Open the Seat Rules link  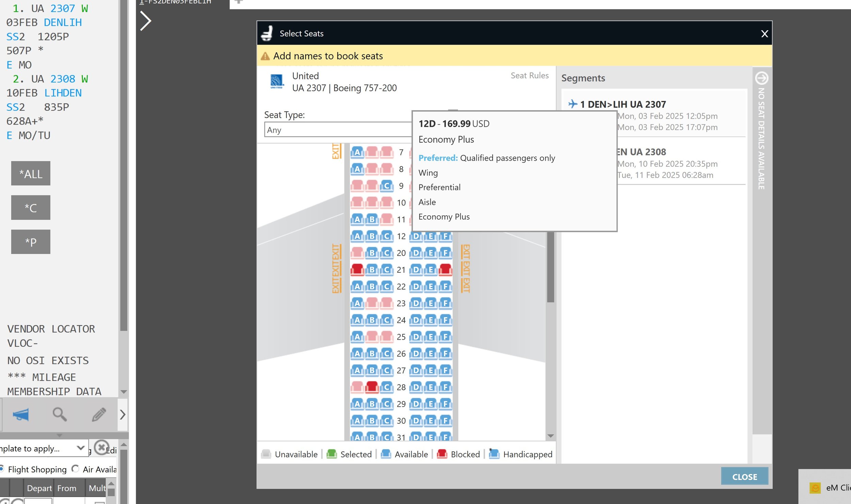(529, 76)
